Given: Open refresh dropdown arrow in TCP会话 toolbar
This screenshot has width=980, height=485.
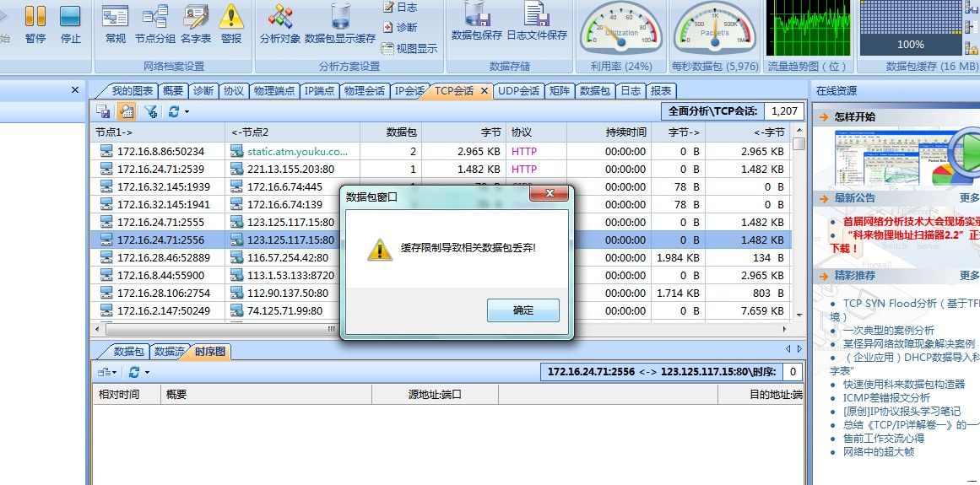Looking at the screenshot, I should (x=187, y=112).
